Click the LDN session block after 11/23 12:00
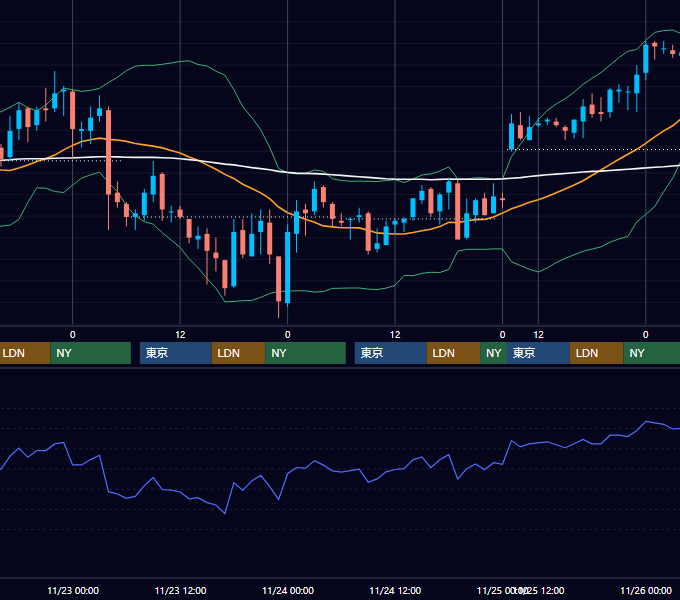Viewport: 680px width, 600px height. (x=239, y=353)
